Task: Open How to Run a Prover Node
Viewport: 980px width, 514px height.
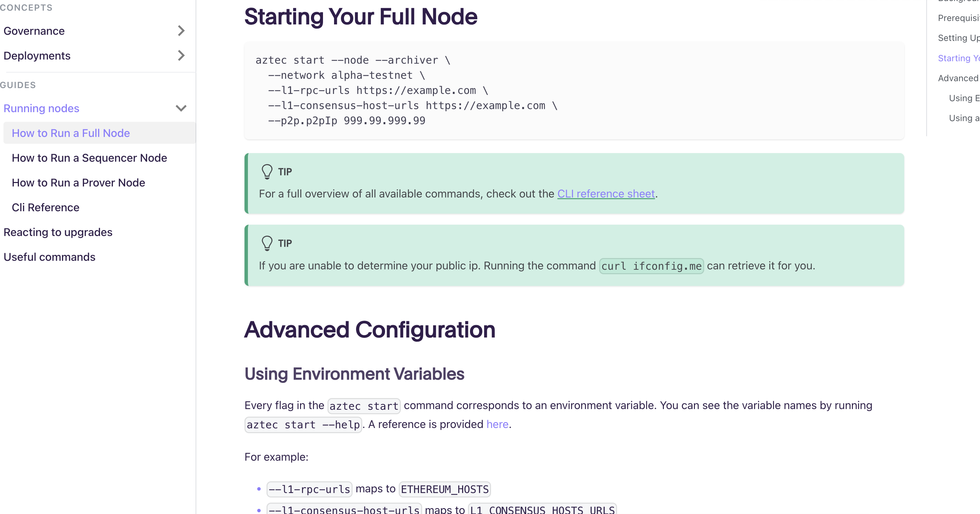Action: coord(79,182)
